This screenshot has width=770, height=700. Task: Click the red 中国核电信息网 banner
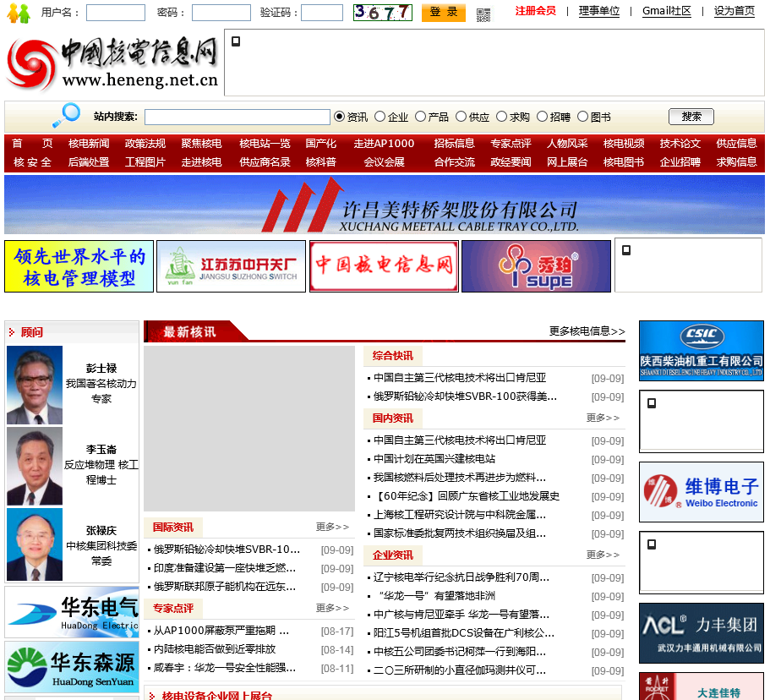(x=384, y=266)
